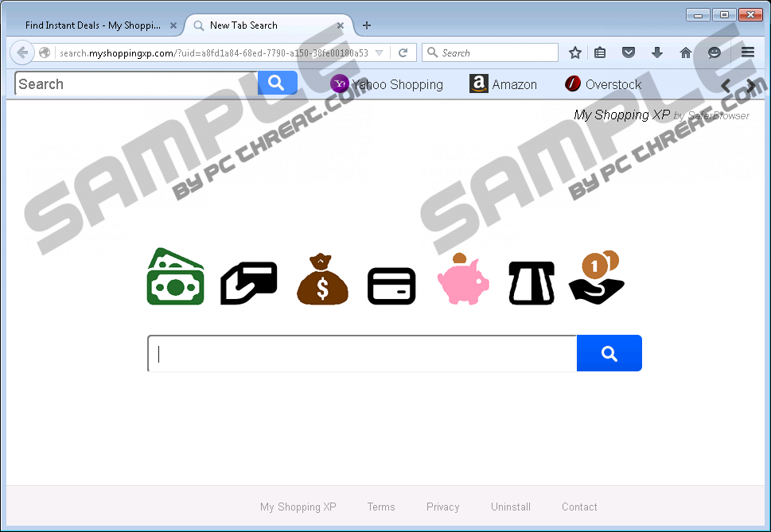Viewport: 771px width, 532px height.
Task: Click the ATM card slot icon
Action: pyautogui.click(x=532, y=282)
